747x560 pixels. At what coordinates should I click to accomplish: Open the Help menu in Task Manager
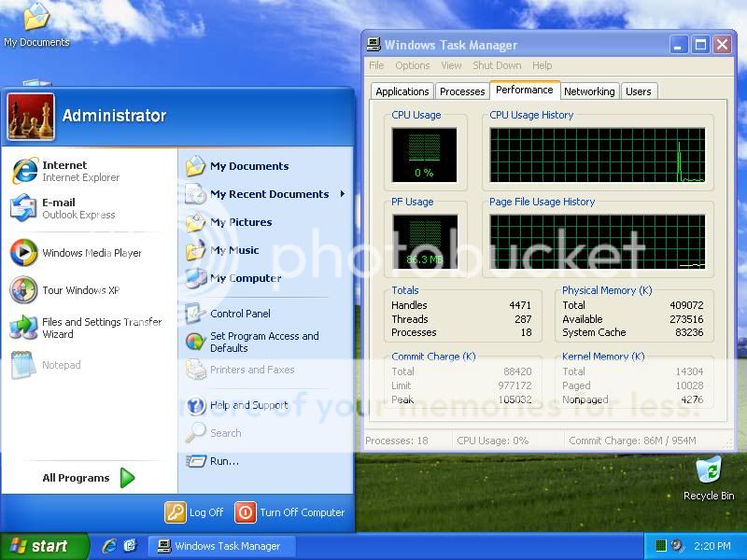pos(543,65)
